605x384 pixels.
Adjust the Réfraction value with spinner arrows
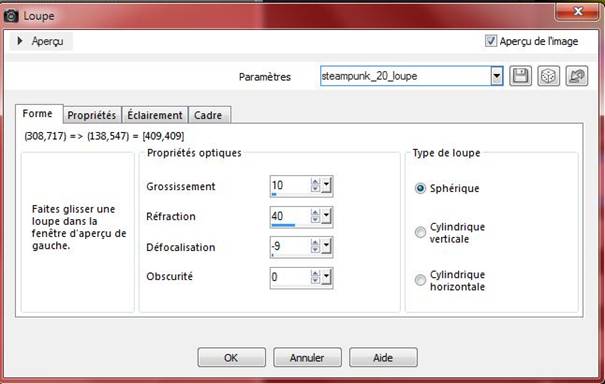click(315, 216)
